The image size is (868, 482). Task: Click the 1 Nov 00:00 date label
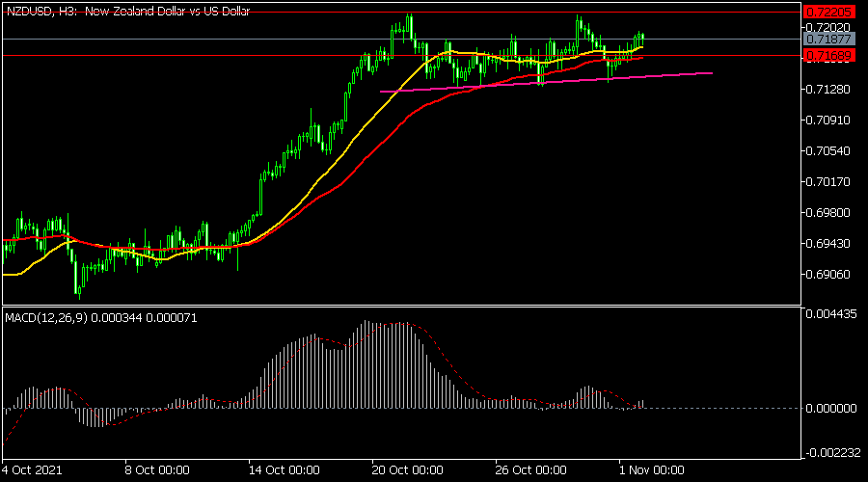click(x=652, y=470)
